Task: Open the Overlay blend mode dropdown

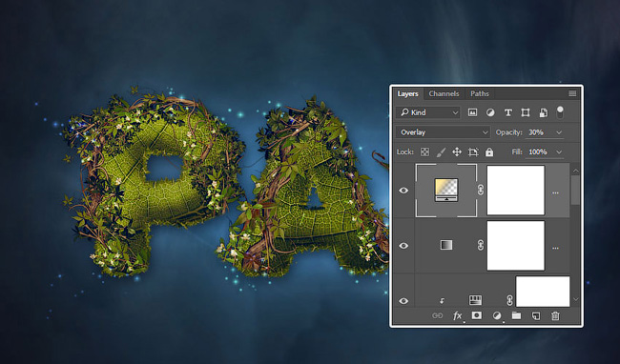Action: (444, 132)
